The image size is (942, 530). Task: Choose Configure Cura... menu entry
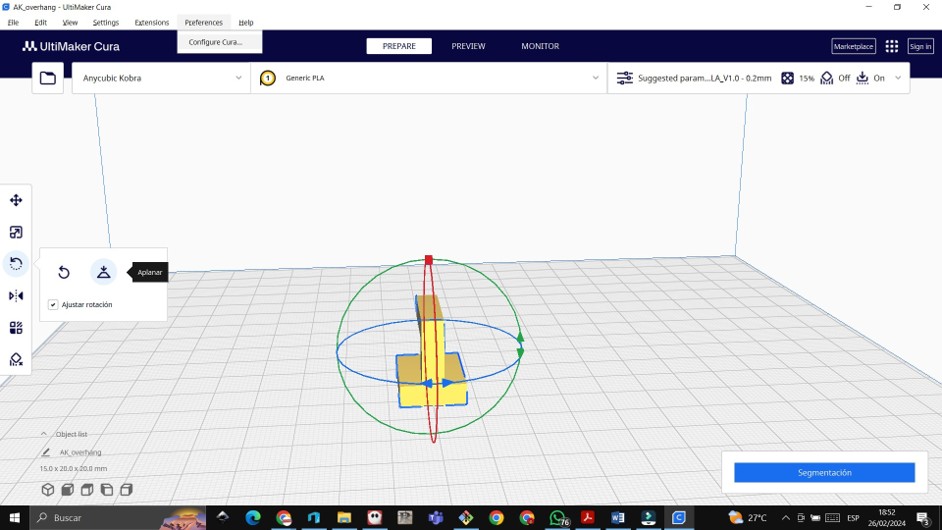(x=219, y=42)
